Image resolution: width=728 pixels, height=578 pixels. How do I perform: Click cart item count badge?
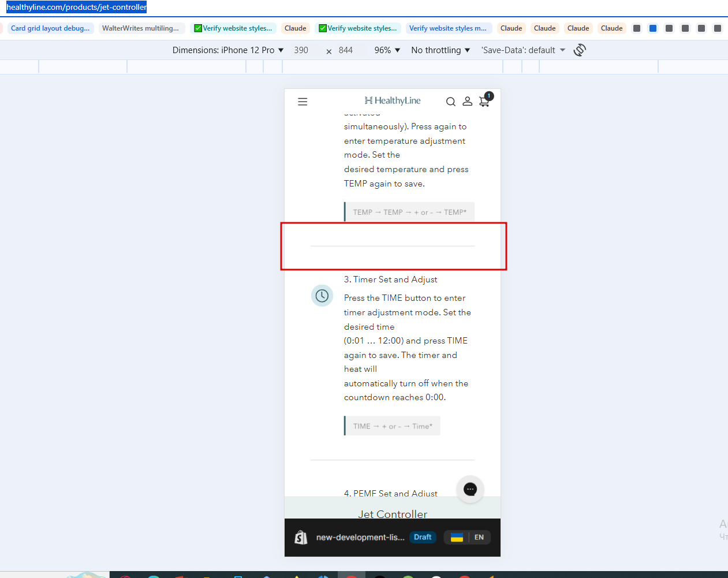[489, 96]
